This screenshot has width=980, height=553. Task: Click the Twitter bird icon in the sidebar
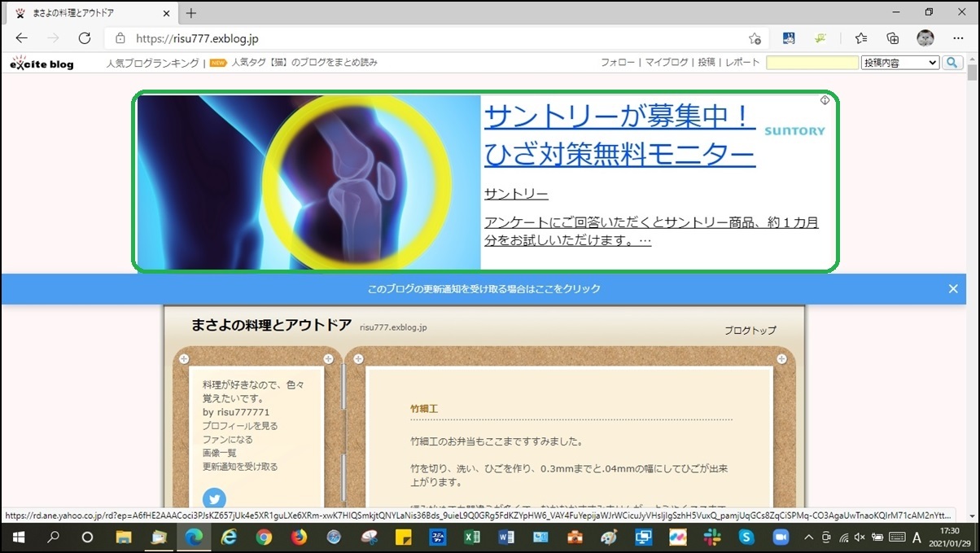(213, 498)
